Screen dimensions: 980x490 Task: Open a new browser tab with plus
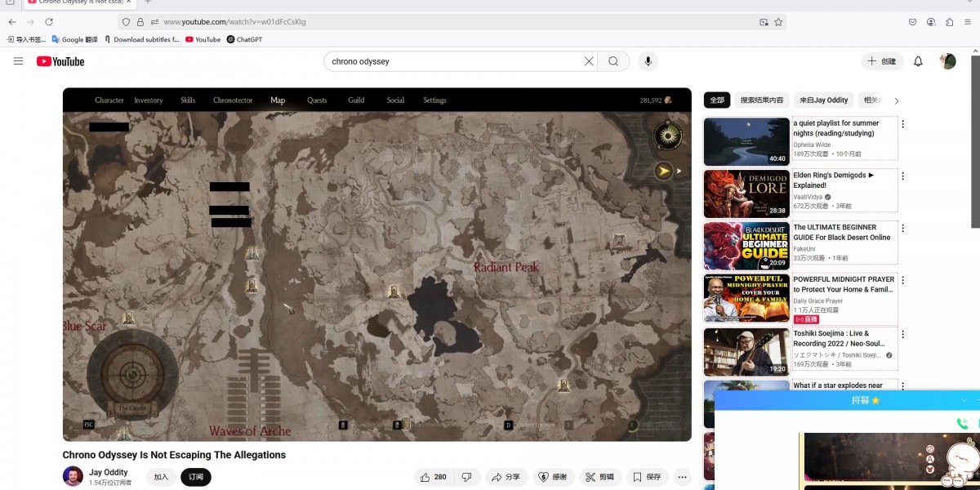(x=148, y=2)
